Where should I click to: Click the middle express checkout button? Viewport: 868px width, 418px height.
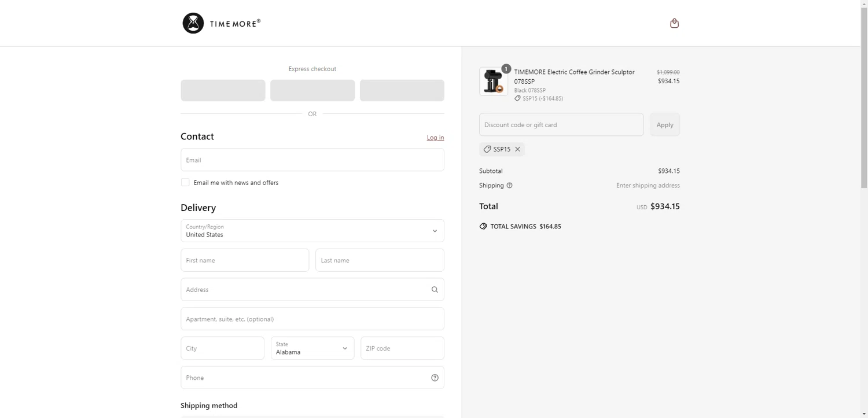[312, 90]
